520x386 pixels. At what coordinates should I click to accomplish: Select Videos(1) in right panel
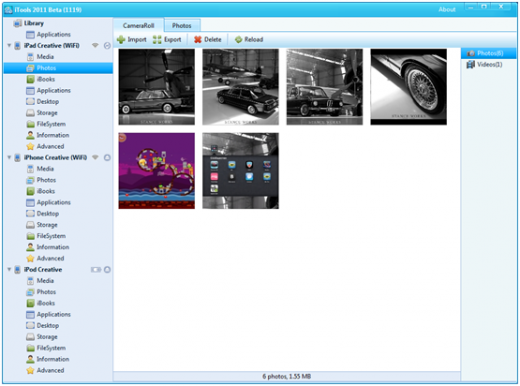pos(489,65)
